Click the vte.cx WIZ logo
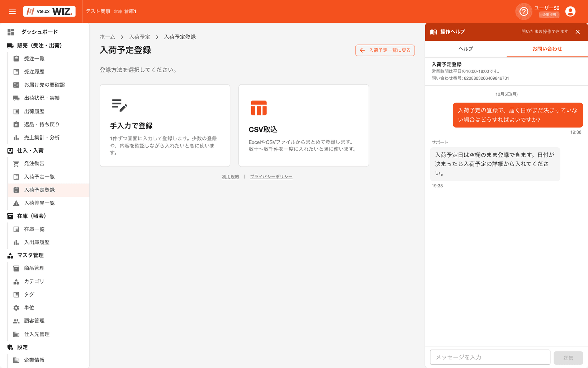This screenshot has height=368, width=588. [x=49, y=11]
